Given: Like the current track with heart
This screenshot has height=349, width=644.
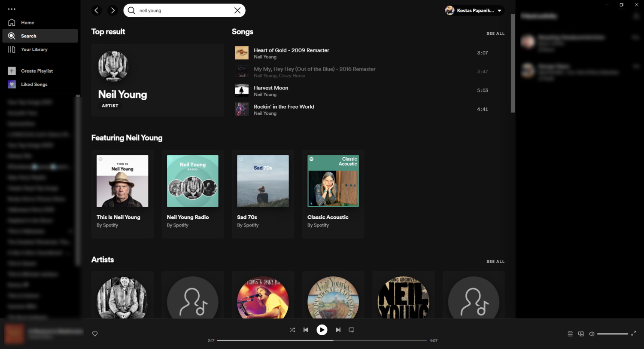Looking at the screenshot, I should click(x=95, y=334).
